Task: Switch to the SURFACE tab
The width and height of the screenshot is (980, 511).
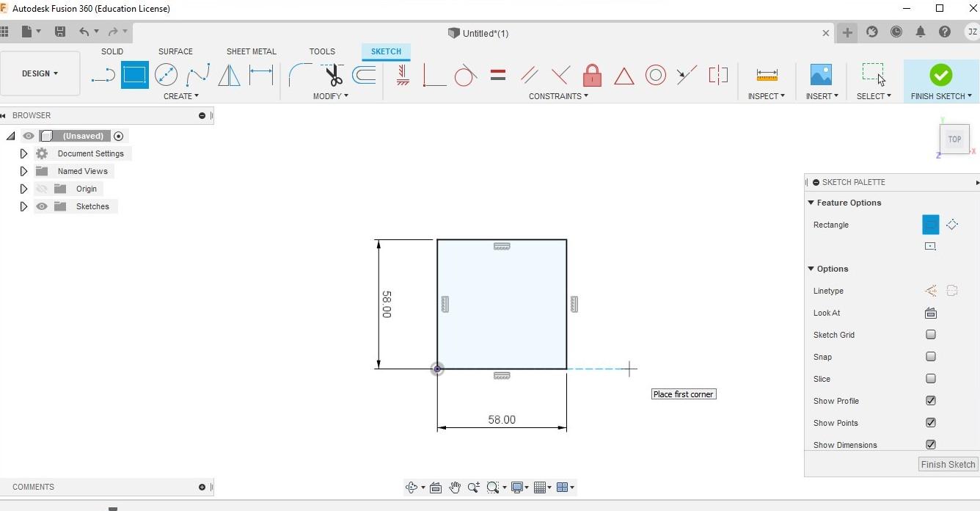Action: coord(175,51)
